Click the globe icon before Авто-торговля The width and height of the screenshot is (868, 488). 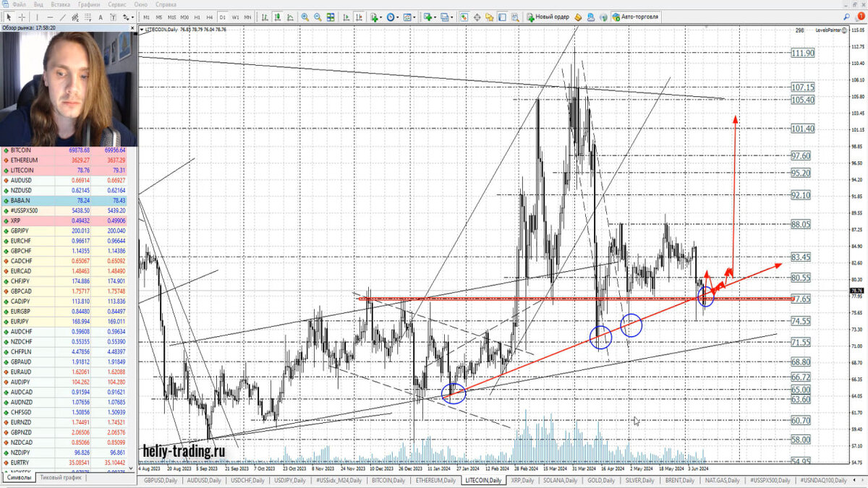pyautogui.click(x=603, y=17)
